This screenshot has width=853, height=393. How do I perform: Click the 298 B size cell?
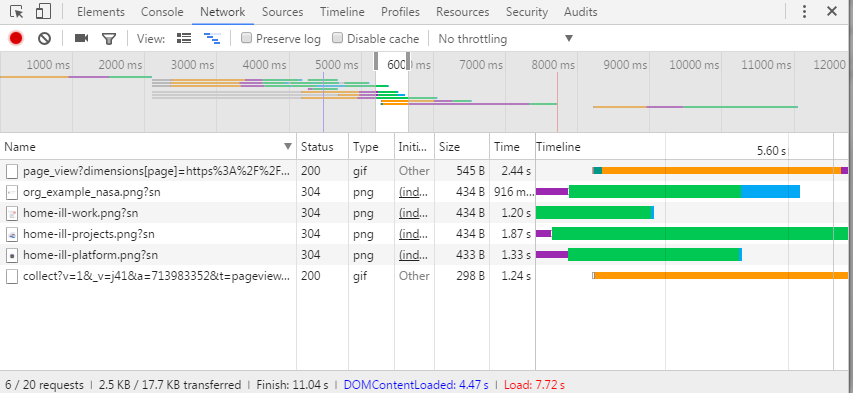click(x=471, y=276)
